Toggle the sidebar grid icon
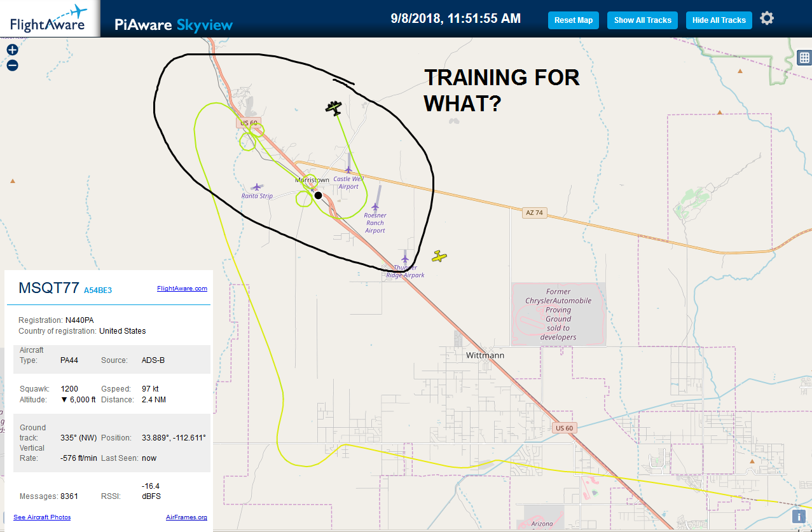This screenshot has width=812, height=532. point(804,58)
